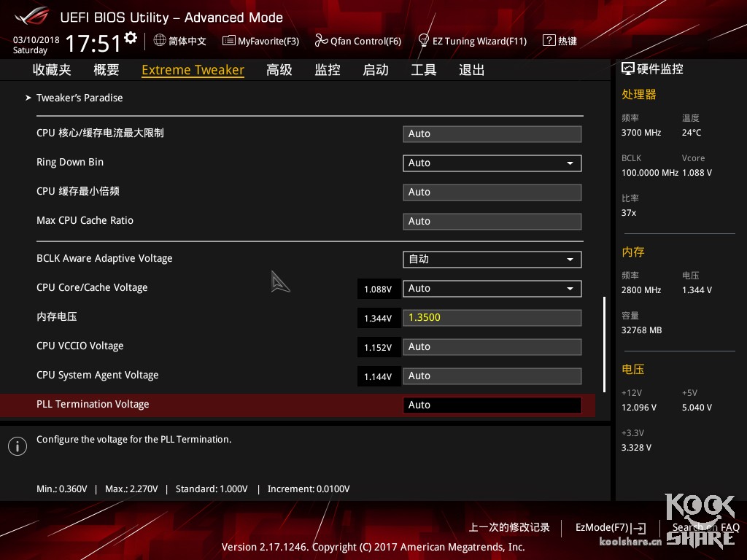Click the settings list scrollbar
This screenshot has width=747, height=560.
[604, 343]
